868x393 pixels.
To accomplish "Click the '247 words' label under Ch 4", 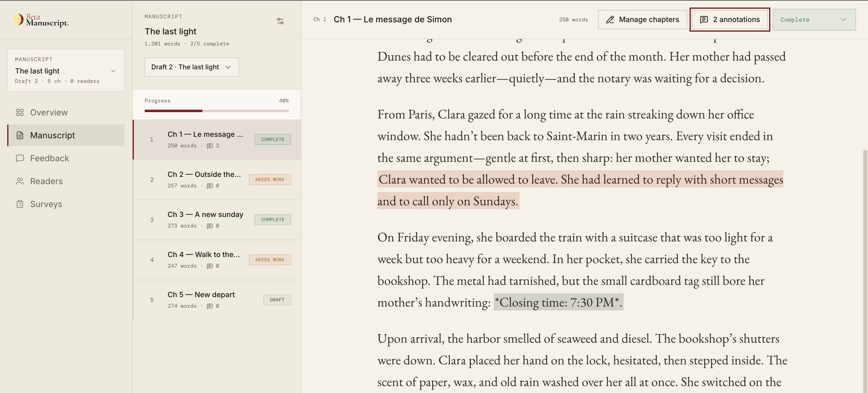I will click(182, 266).
